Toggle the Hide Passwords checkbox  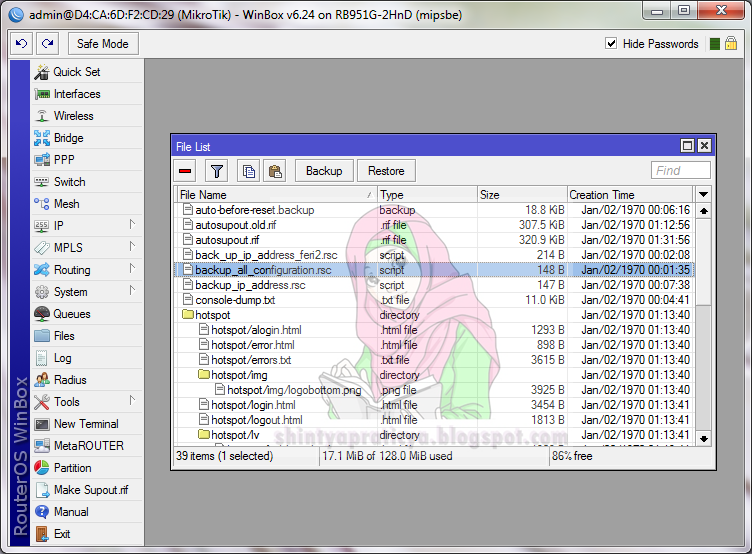[611, 44]
